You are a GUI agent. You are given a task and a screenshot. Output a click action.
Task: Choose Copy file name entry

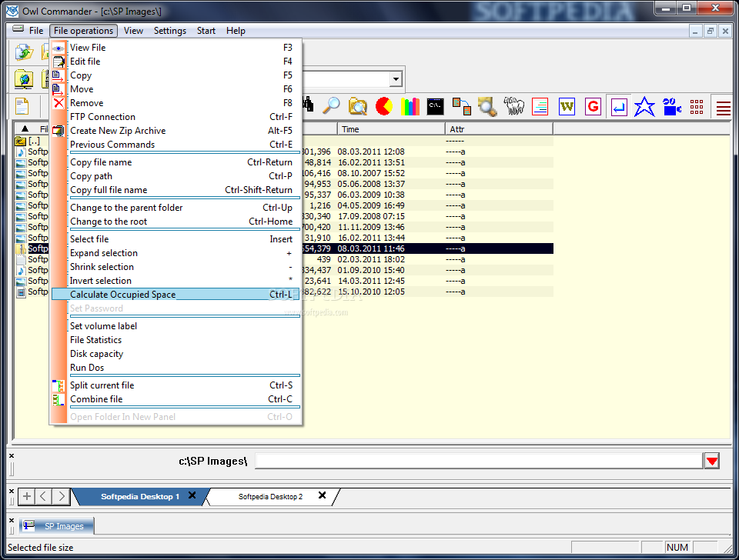176,162
